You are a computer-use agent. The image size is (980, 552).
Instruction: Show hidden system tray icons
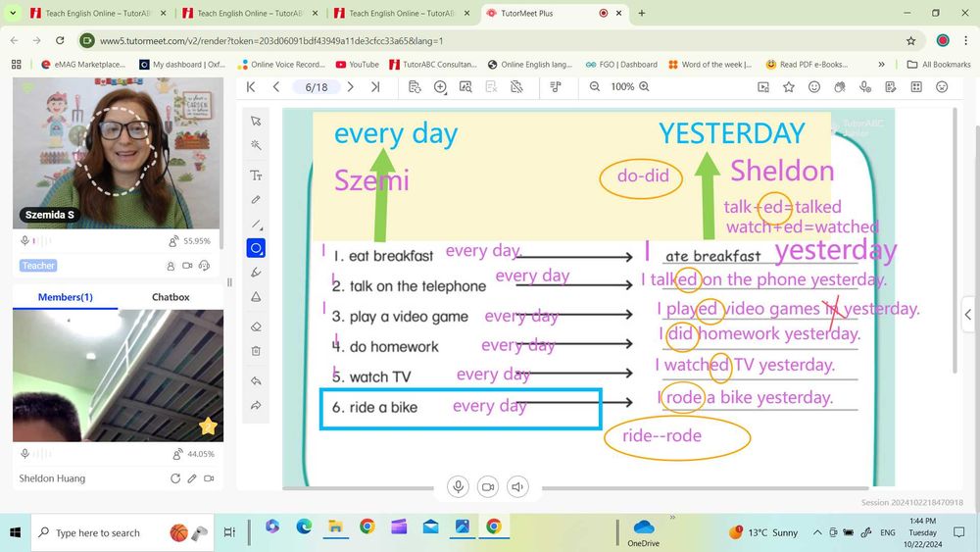pyautogui.click(x=817, y=532)
